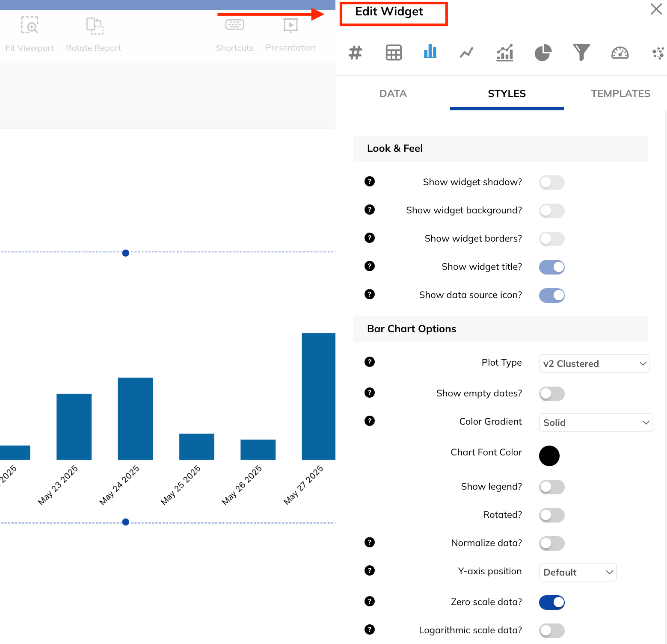Select the table widget icon
The image size is (667, 644).
(x=393, y=53)
